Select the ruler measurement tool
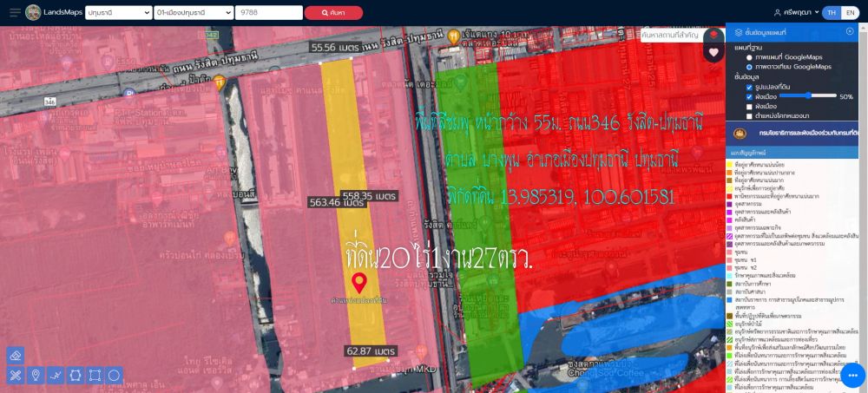 [x=16, y=376]
